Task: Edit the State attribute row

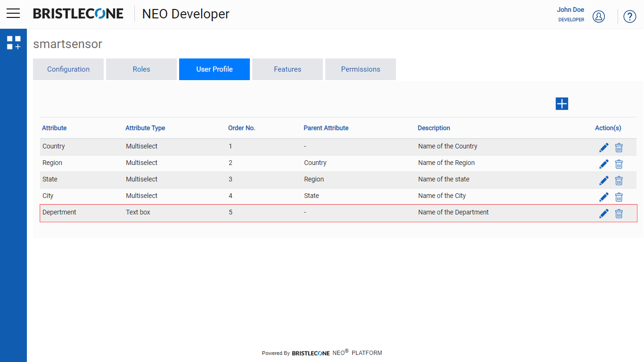Action: 604,181
